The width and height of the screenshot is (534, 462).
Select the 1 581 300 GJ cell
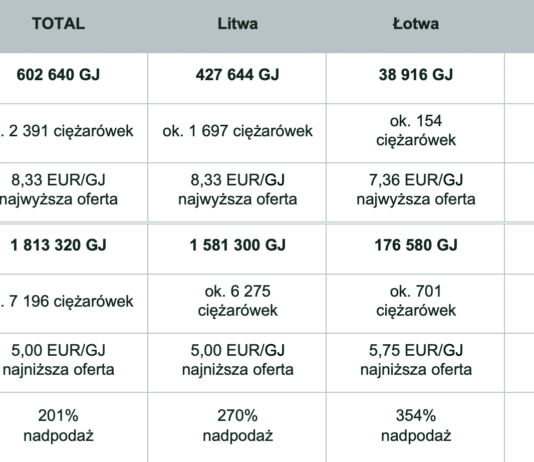(x=237, y=245)
